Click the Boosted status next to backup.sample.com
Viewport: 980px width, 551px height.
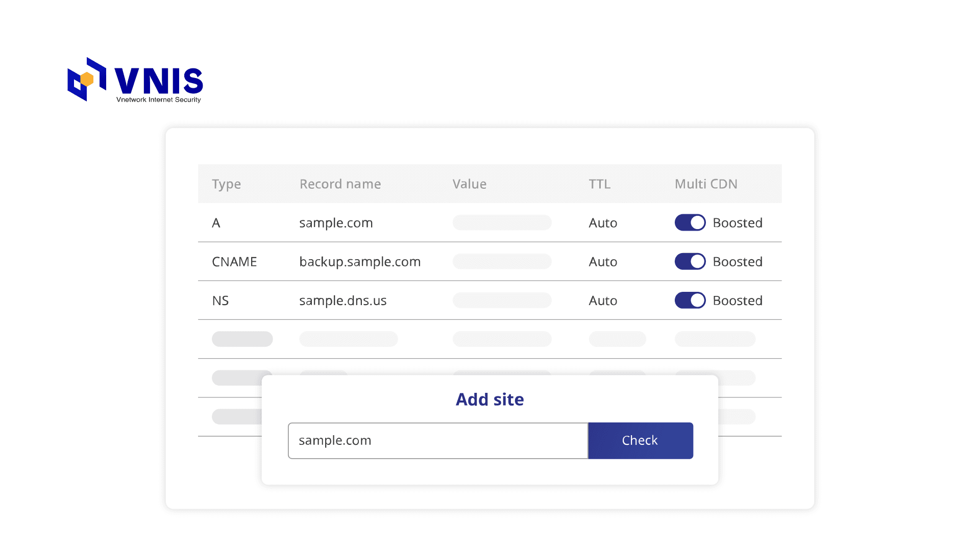coord(737,261)
